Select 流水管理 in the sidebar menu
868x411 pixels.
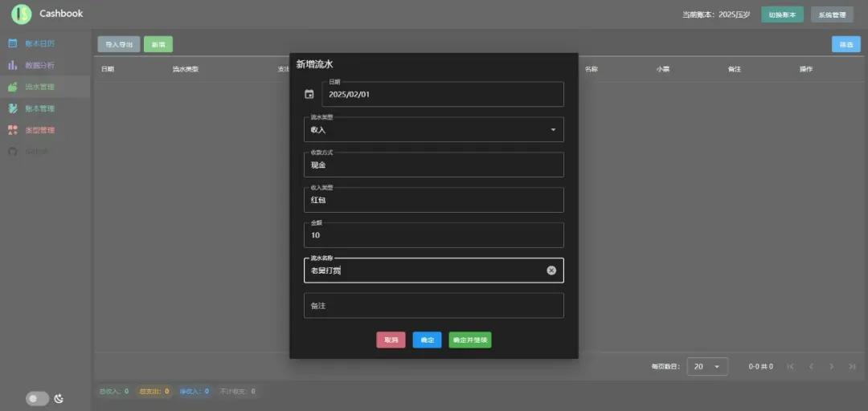coord(40,87)
